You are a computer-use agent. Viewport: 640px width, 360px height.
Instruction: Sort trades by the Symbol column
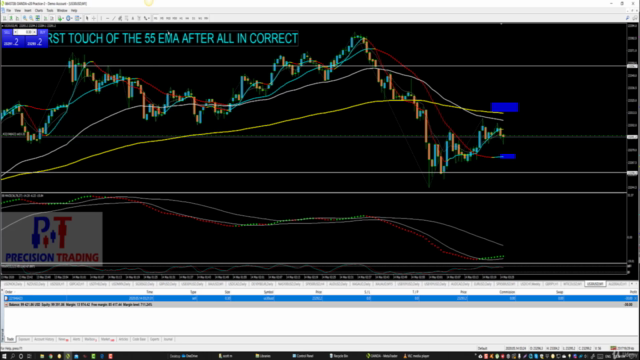269,292
